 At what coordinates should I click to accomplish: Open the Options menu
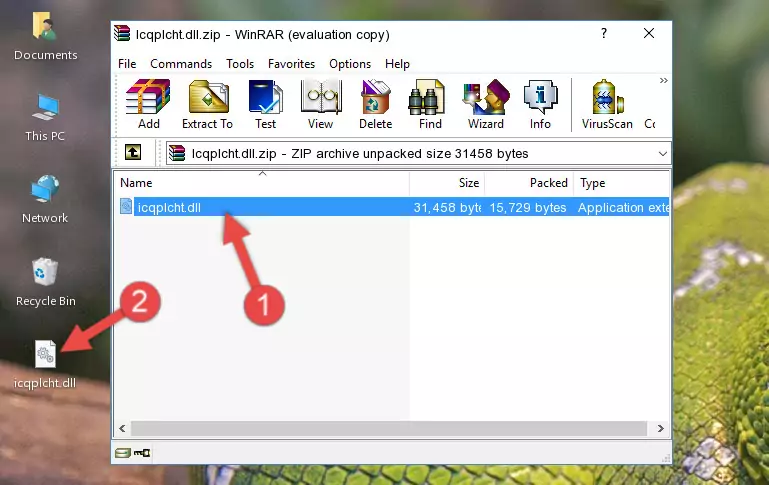point(350,64)
